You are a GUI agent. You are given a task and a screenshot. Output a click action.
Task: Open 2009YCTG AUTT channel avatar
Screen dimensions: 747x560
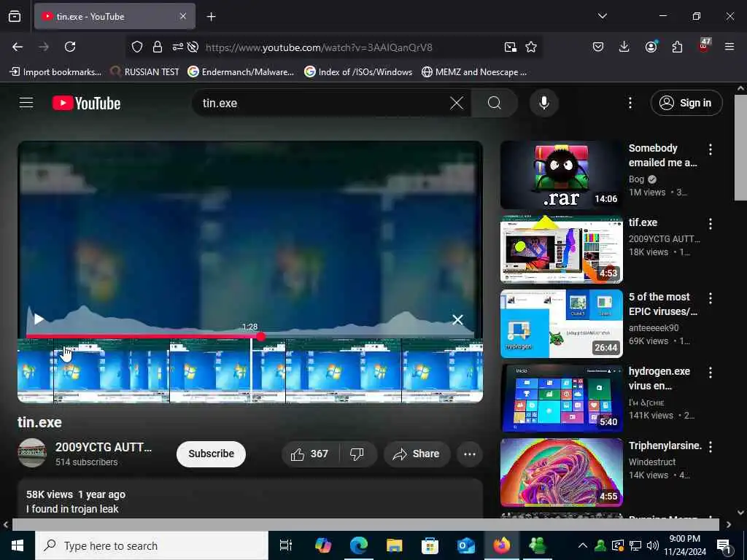[32, 453]
